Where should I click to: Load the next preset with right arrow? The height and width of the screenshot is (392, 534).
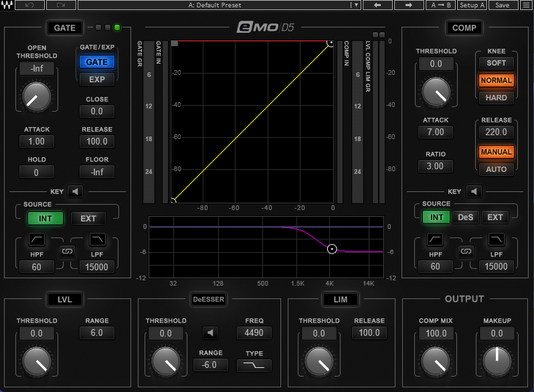click(x=409, y=5)
